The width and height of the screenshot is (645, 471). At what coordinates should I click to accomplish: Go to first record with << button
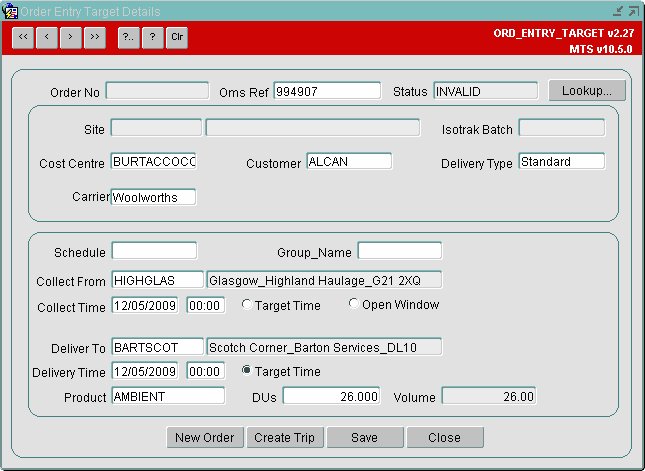point(23,37)
